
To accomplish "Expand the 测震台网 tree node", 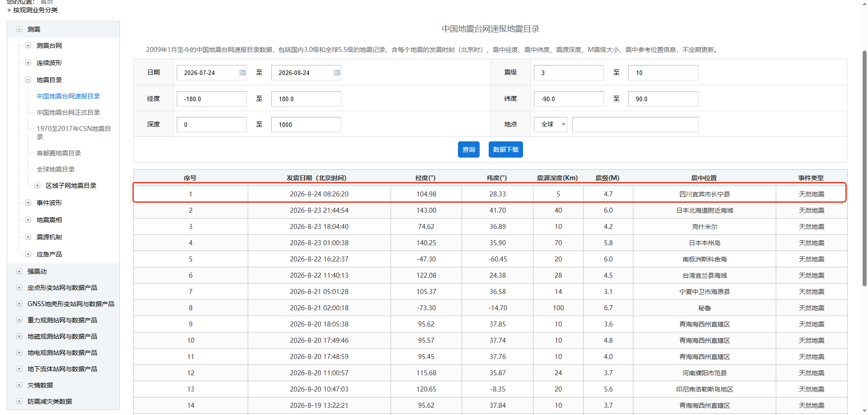I will (x=28, y=46).
